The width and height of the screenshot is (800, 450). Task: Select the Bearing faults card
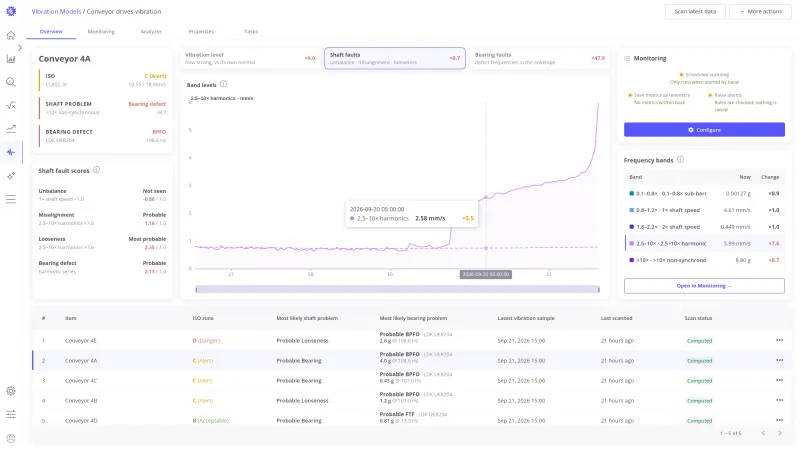540,58
